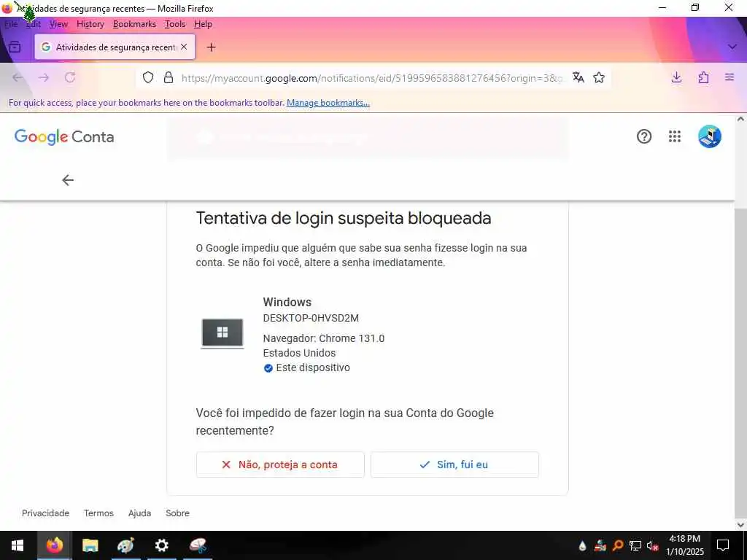Open the Action Center notifications icon
Image resolution: width=747 pixels, height=560 pixels.
(723, 545)
